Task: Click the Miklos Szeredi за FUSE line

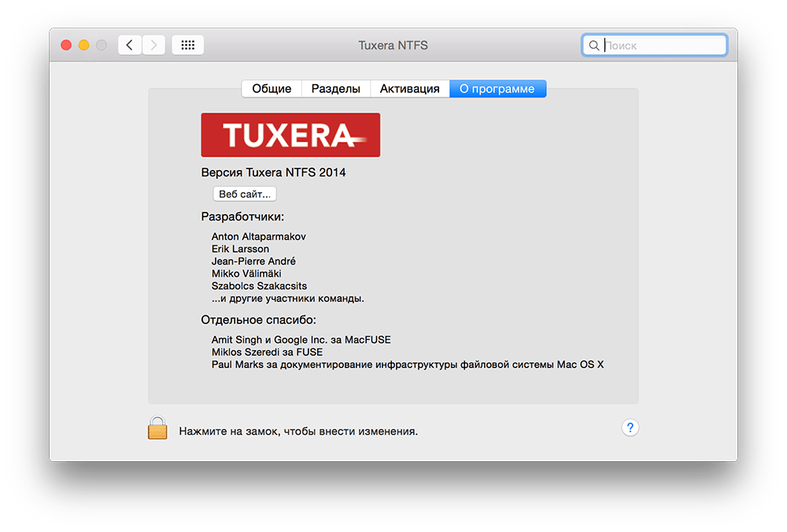Action: point(267,353)
